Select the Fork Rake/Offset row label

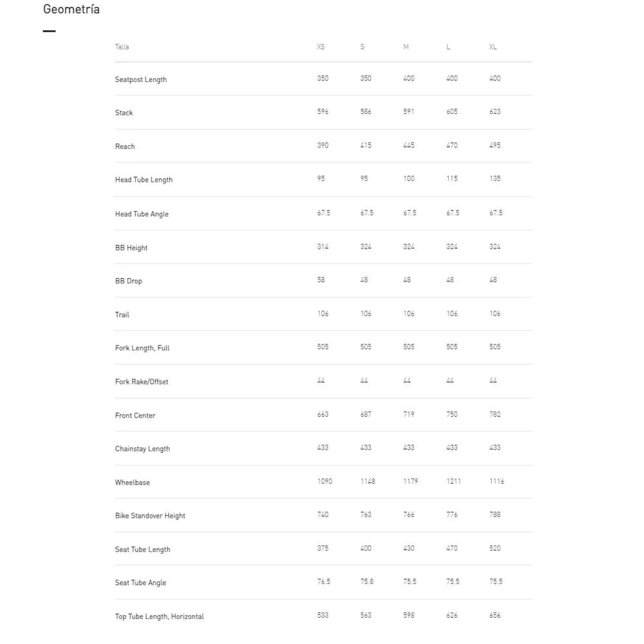click(x=142, y=382)
